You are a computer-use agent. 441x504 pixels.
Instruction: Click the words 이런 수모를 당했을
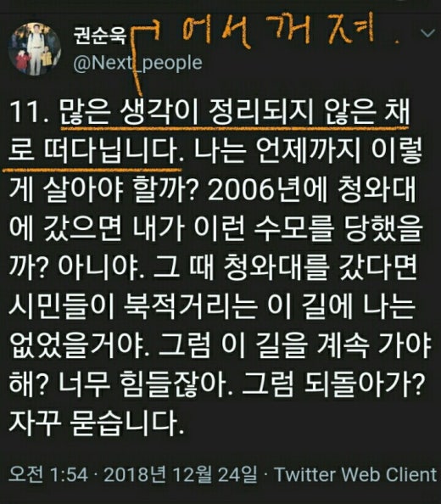point(309,229)
